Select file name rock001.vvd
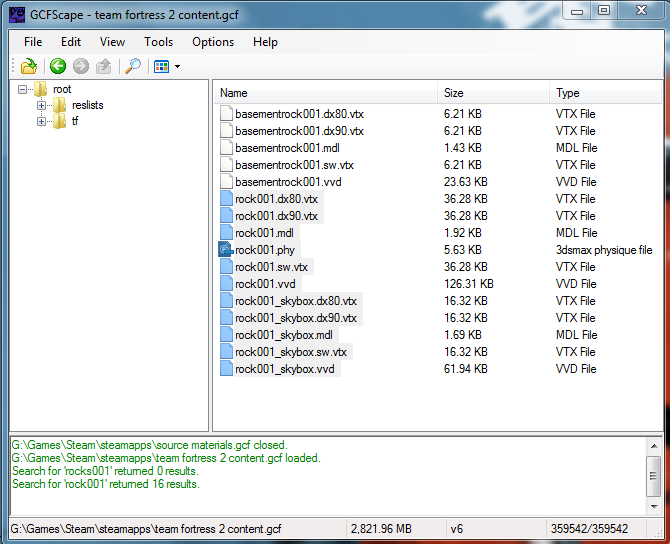 (x=265, y=284)
